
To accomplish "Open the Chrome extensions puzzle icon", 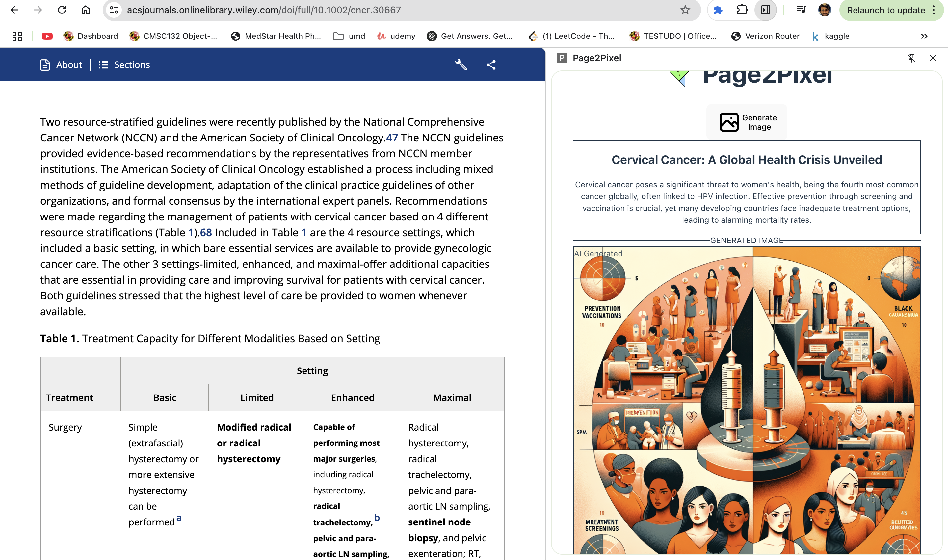I will [x=742, y=10].
